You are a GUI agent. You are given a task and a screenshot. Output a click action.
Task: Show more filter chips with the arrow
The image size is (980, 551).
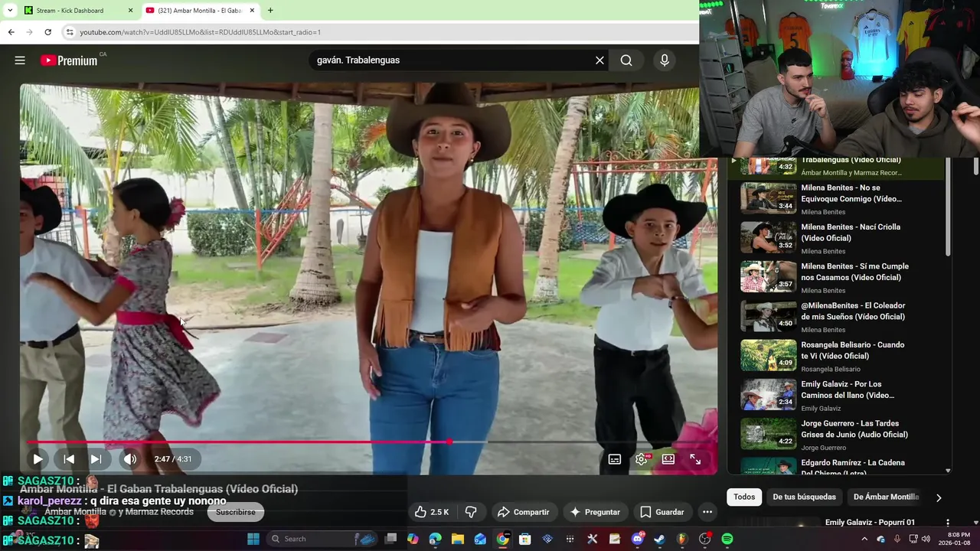(x=939, y=497)
